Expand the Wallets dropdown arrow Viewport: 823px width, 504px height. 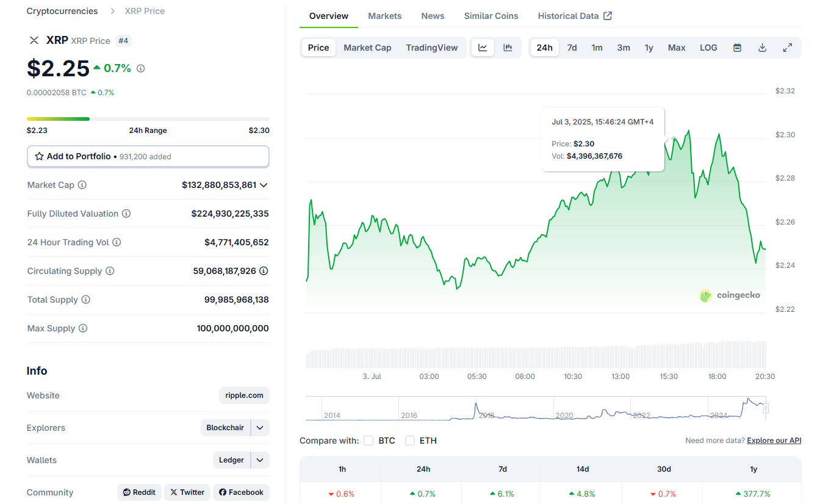260,460
